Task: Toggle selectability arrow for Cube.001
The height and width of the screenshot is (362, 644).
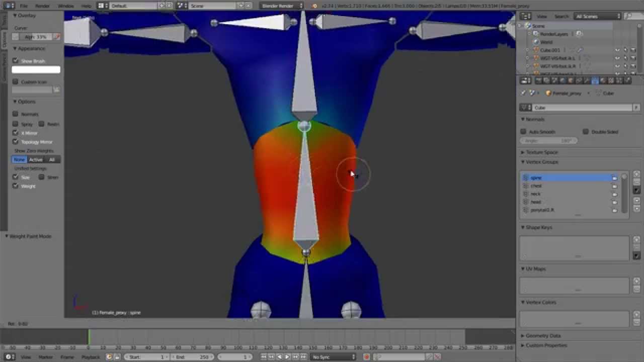Action: pos(625,50)
